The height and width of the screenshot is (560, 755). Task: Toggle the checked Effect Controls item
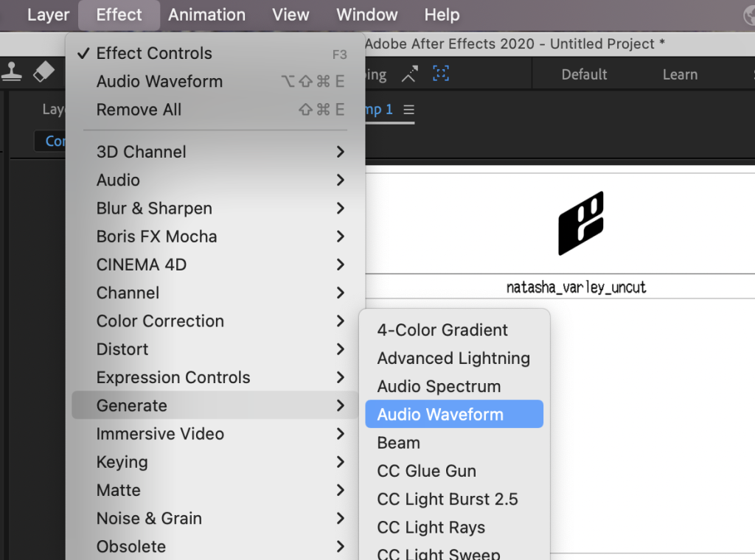(154, 53)
